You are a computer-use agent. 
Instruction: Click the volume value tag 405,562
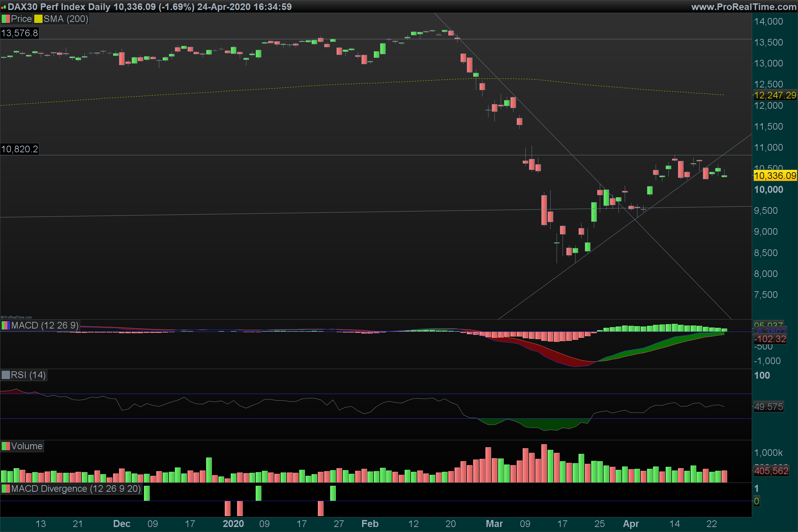pos(771,471)
